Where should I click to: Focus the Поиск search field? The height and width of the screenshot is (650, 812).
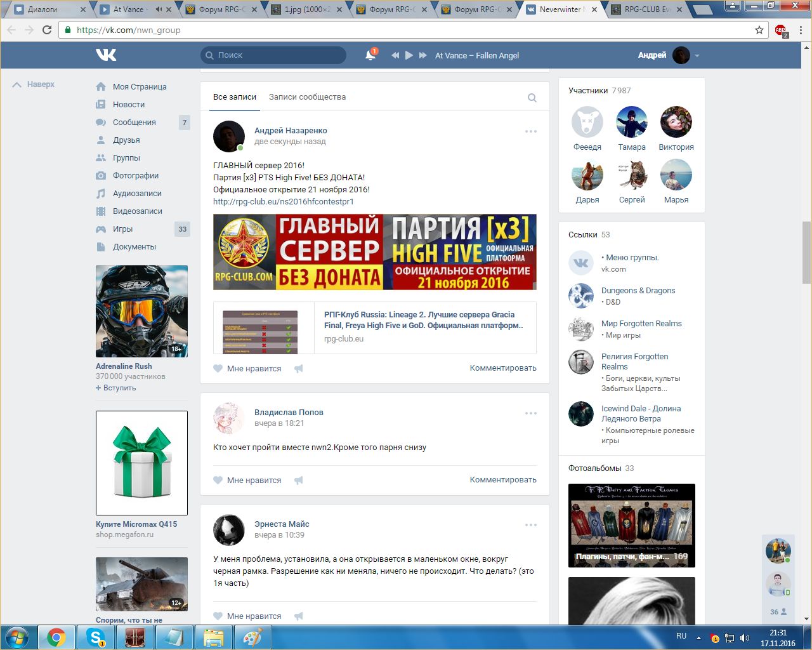point(273,55)
